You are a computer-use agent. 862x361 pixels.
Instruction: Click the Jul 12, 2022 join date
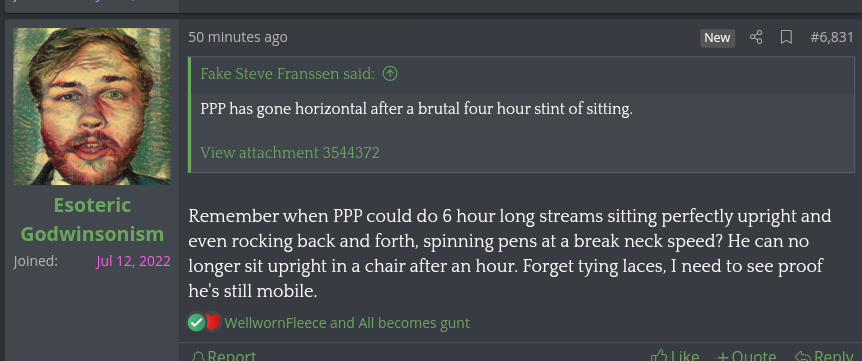tap(134, 261)
